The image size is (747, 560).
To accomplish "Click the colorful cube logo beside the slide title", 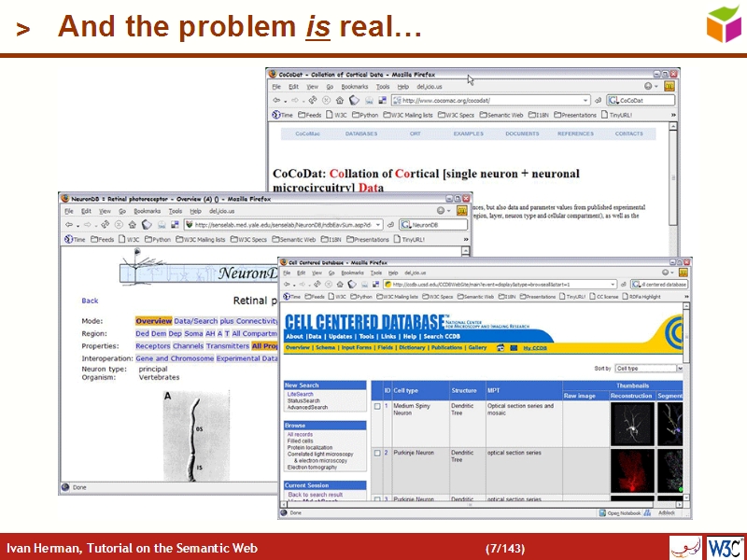I will tap(724, 25).
